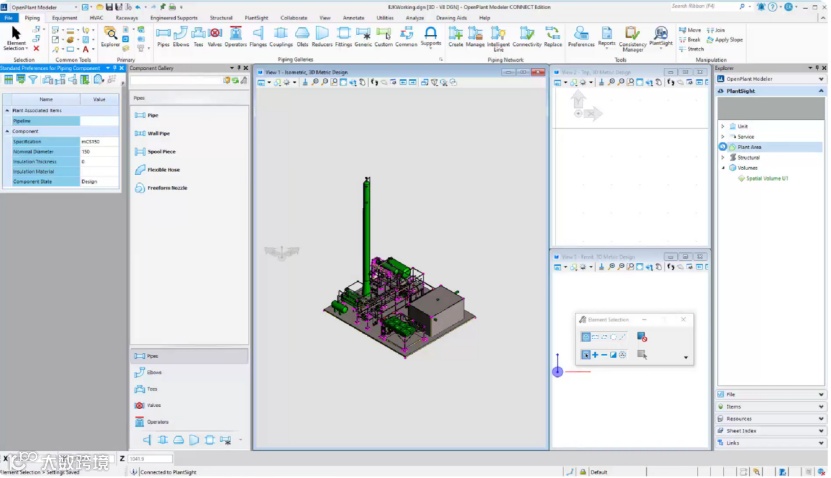This screenshot has width=831, height=478.
Task: Open the Valves gallery in ribbon
Action: click(215, 37)
